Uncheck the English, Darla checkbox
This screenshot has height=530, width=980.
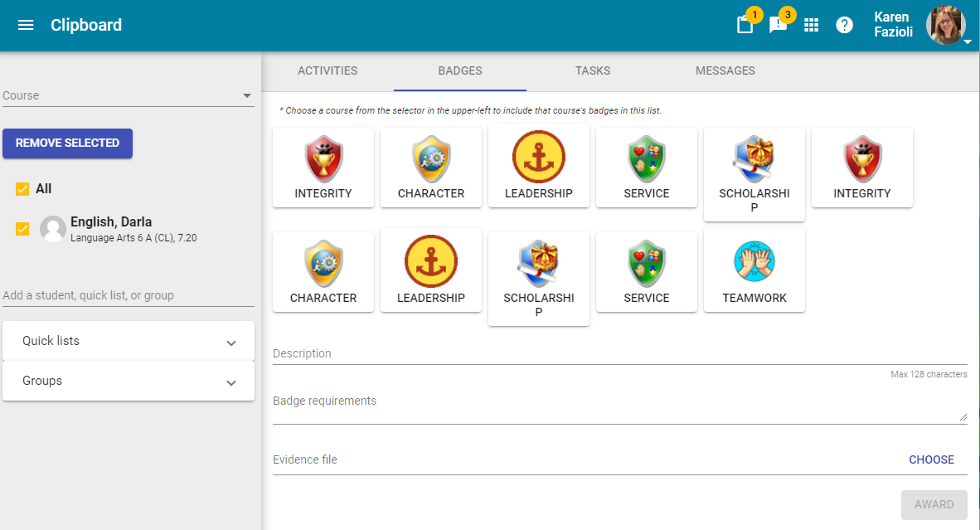pos(22,229)
